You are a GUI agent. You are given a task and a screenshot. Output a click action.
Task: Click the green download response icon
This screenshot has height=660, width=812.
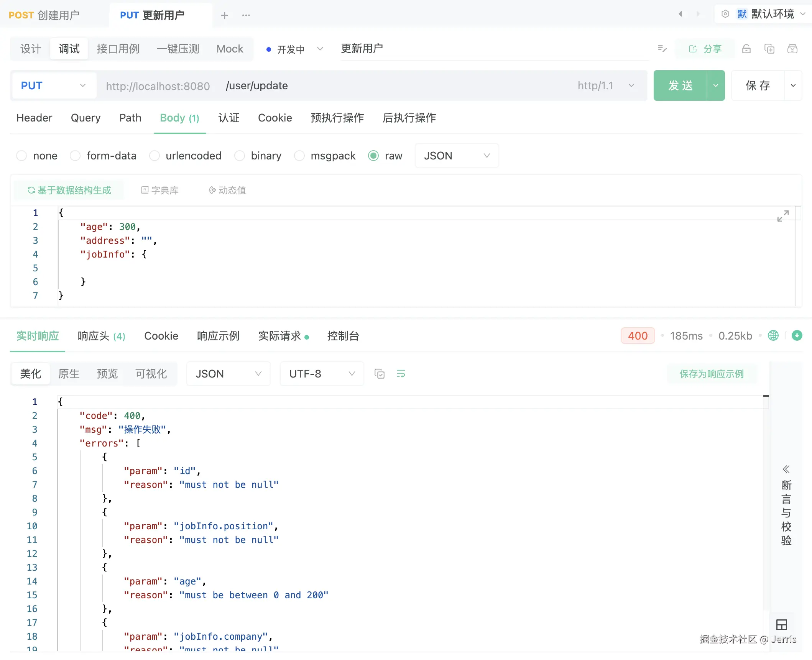(797, 336)
